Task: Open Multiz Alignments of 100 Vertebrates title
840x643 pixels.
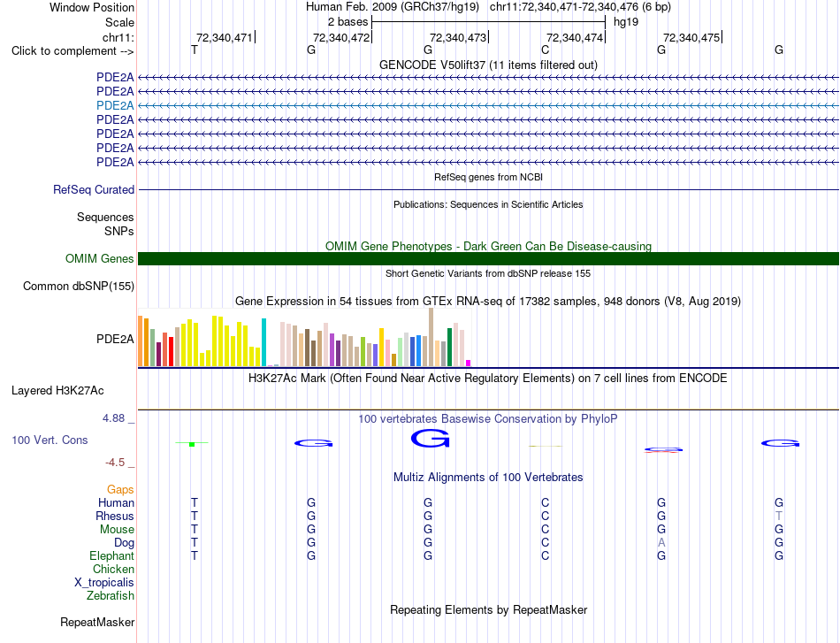Action: click(488, 478)
